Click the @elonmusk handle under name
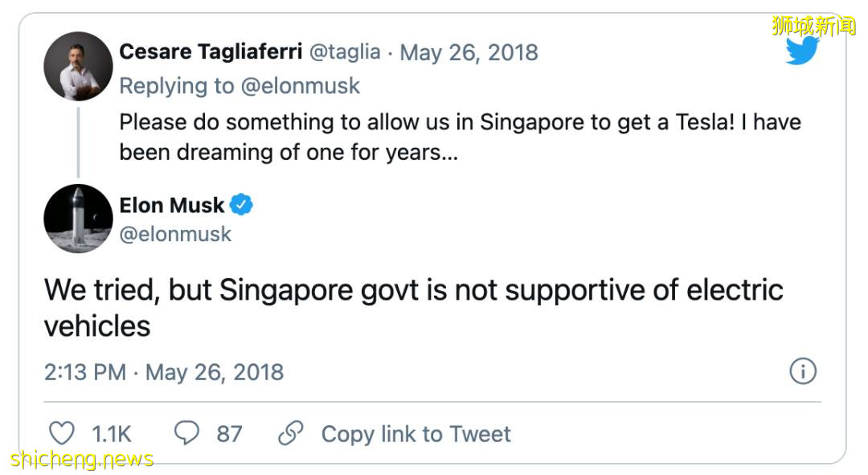 (x=175, y=234)
